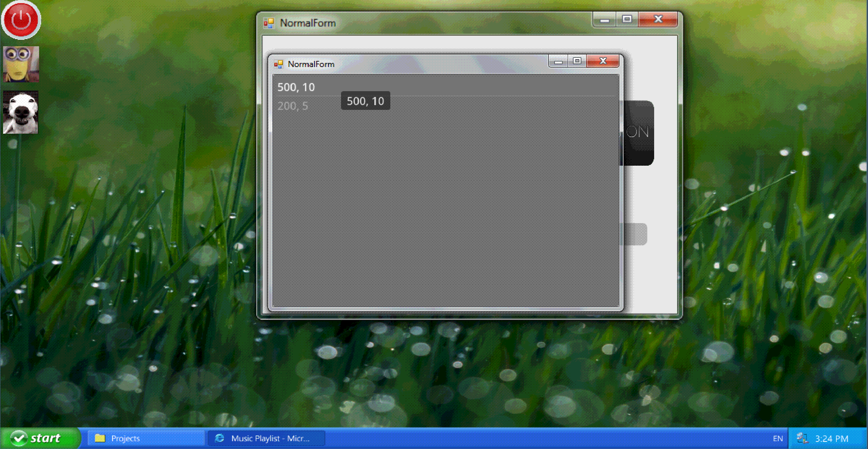Image resolution: width=868 pixels, height=449 pixels.
Task: Click the network tray icon
Action: point(802,438)
